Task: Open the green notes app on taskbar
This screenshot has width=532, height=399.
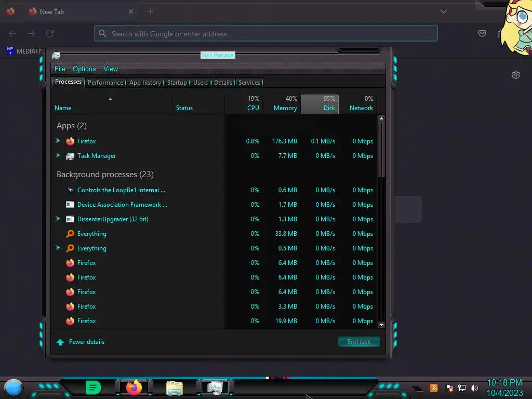Action: 94,388
